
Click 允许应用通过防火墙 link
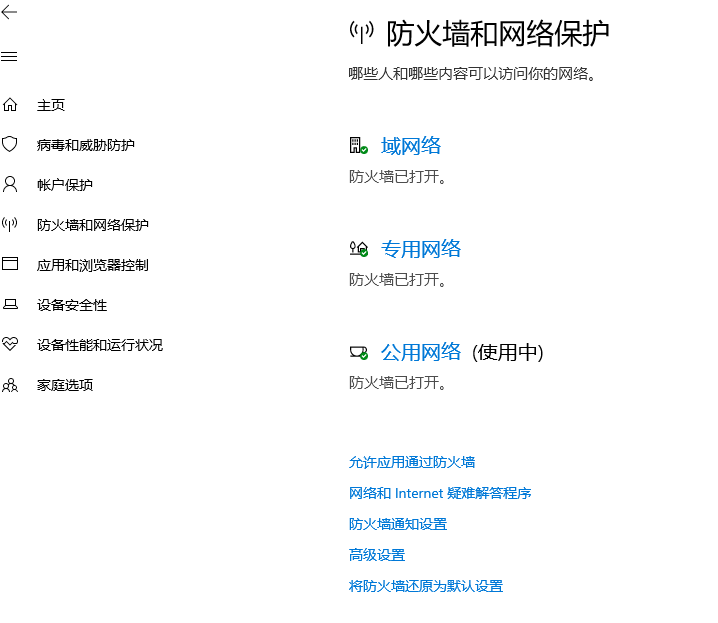(x=412, y=462)
